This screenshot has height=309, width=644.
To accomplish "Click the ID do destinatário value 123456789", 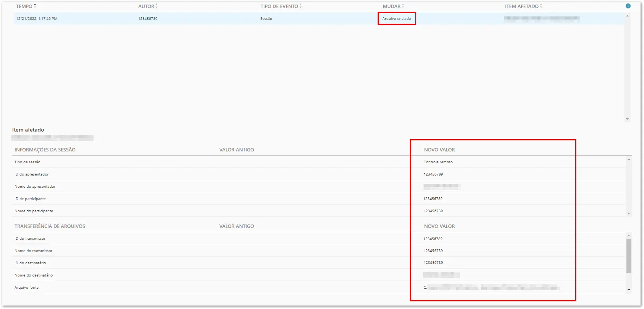I will pos(433,262).
